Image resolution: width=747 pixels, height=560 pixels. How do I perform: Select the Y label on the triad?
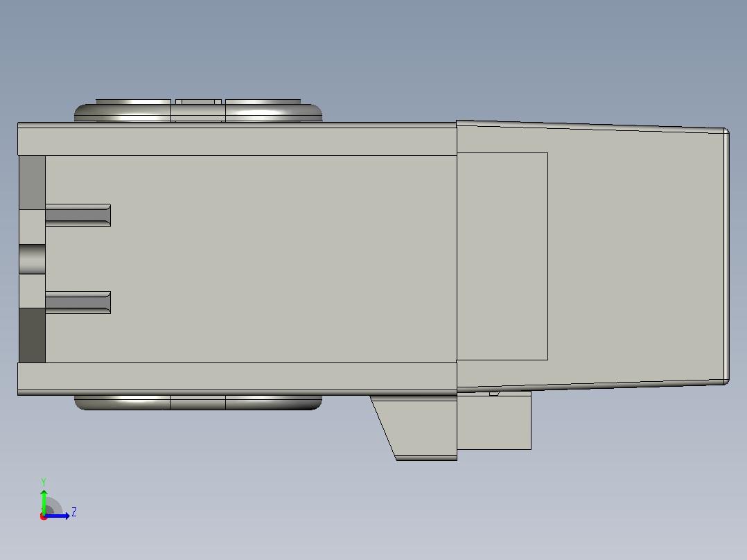coord(44,482)
